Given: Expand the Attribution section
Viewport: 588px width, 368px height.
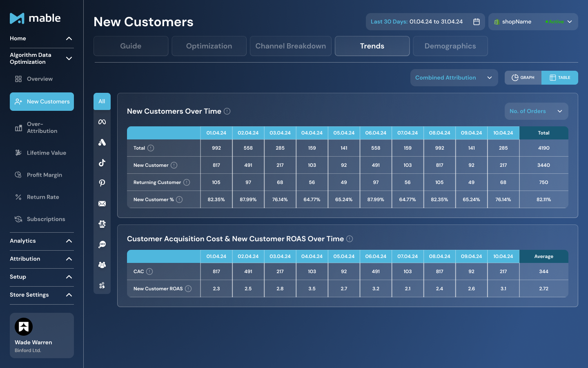Looking at the screenshot, I should click(x=42, y=259).
